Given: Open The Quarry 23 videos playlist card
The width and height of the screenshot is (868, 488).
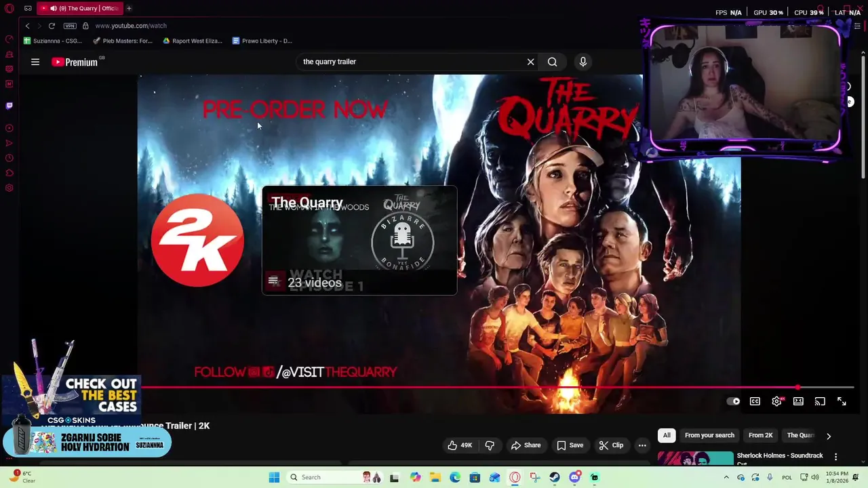Looking at the screenshot, I should click(359, 241).
